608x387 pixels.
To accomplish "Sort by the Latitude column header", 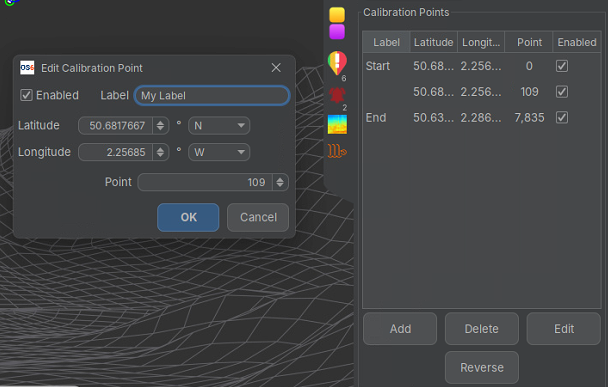I will pyautogui.click(x=434, y=42).
